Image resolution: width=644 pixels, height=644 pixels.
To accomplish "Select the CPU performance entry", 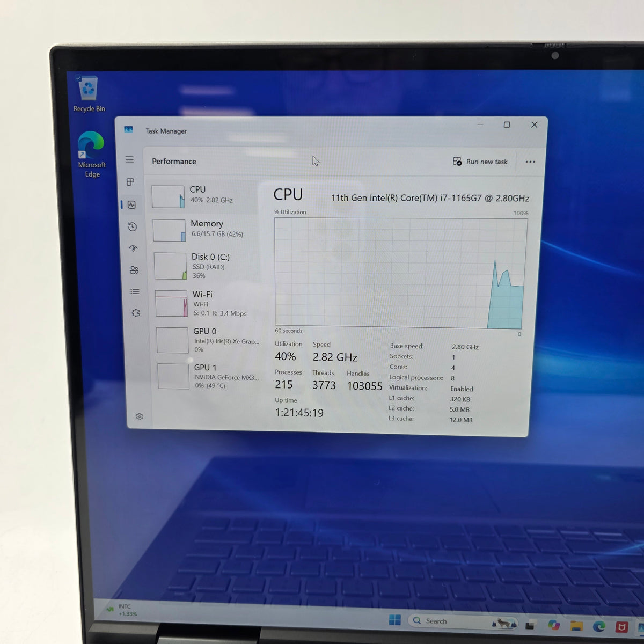I will click(x=204, y=196).
